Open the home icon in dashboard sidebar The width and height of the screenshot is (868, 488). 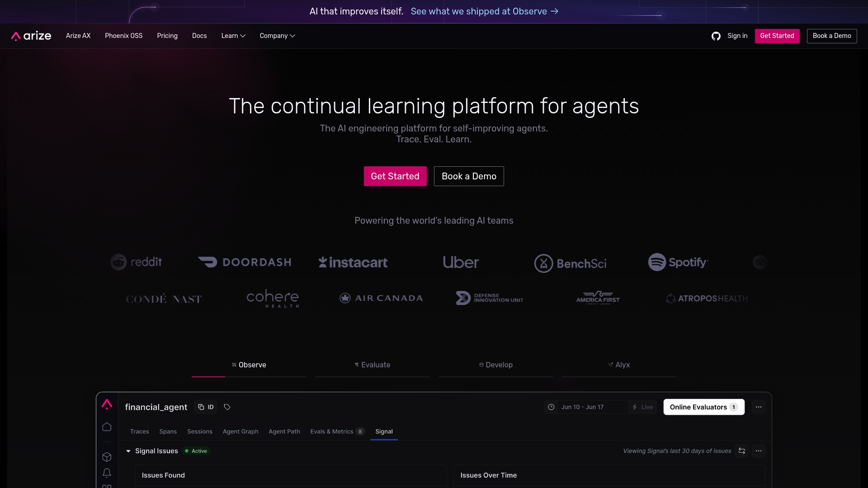(x=107, y=427)
